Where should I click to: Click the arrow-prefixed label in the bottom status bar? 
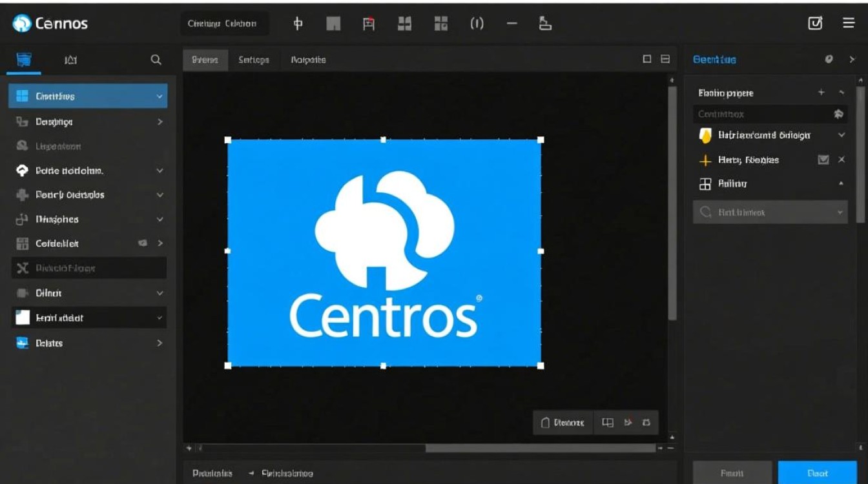282,474
